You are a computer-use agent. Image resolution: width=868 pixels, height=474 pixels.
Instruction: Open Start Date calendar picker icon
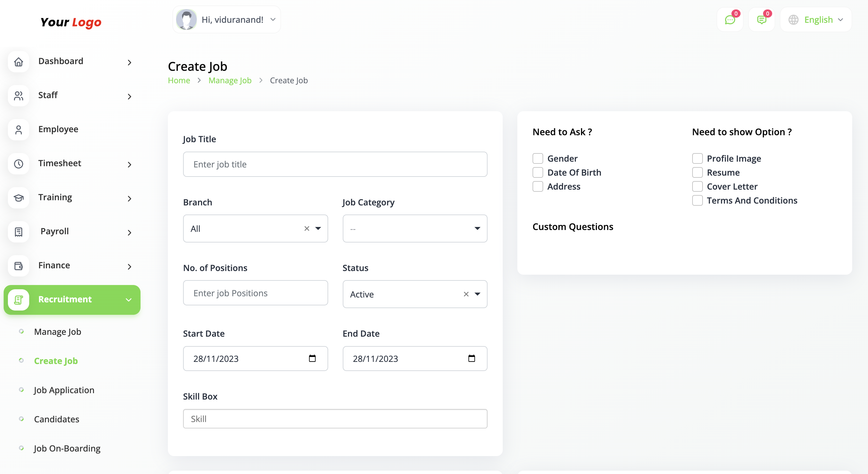coord(312,358)
